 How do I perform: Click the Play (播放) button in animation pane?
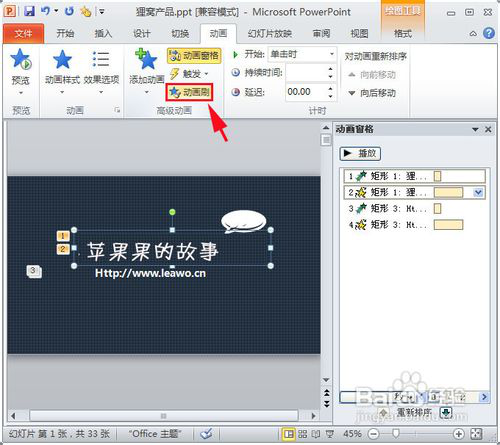tap(360, 153)
